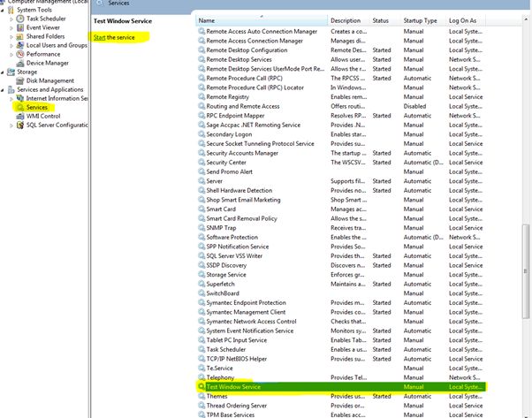The image size is (532, 418).
Task: Click the gear icon beside SNMP Trap
Action: pos(201,228)
